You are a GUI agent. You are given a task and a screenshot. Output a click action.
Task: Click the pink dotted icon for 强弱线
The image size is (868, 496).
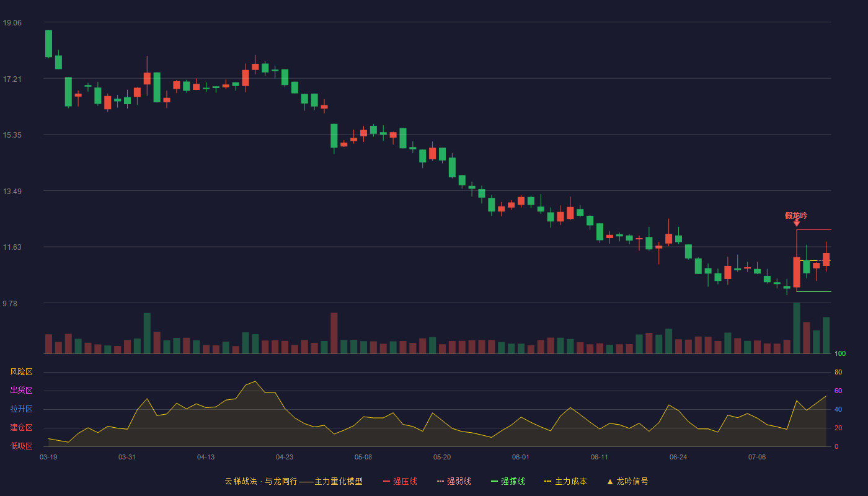pos(441,481)
